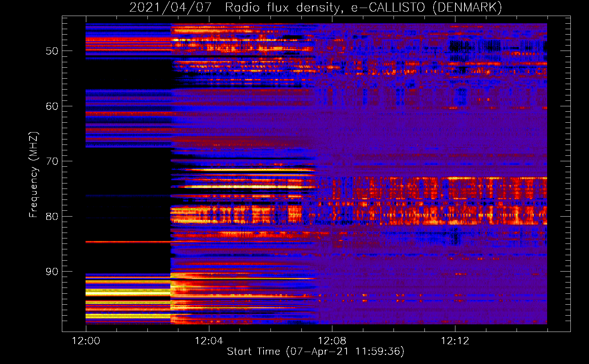
Task: Click the 12:00 time tick label
Action: (x=86, y=341)
